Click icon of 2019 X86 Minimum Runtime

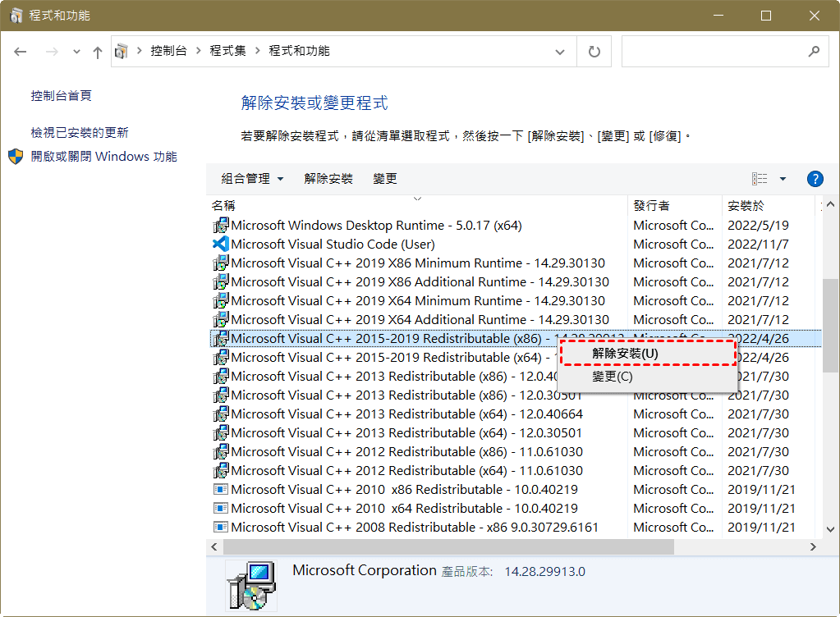221,263
